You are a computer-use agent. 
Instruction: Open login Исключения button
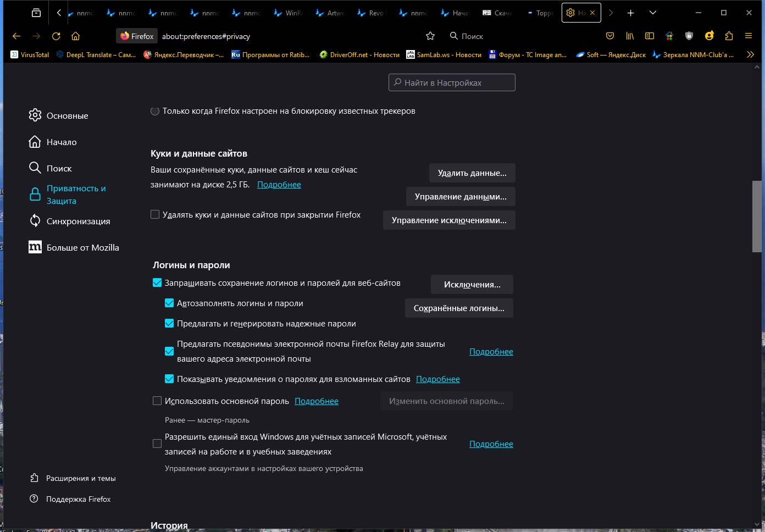click(472, 284)
